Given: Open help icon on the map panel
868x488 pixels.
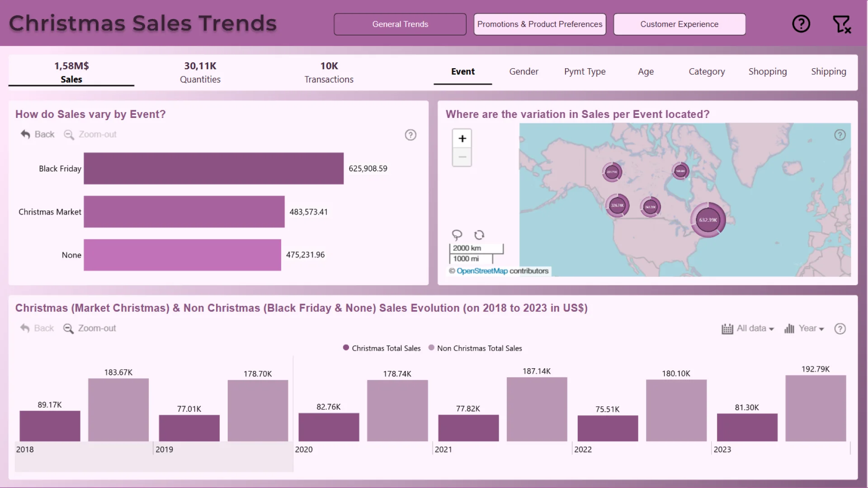Looking at the screenshot, I should coord(840,135).
